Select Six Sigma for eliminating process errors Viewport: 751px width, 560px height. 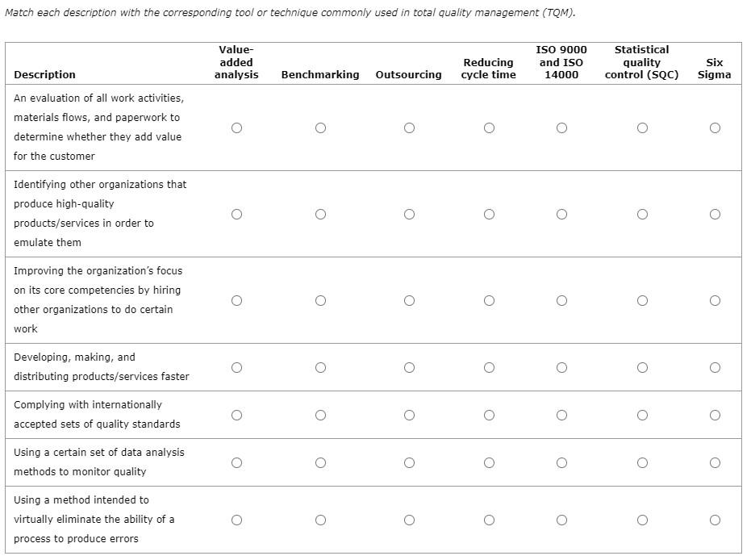tap(715, 520)
